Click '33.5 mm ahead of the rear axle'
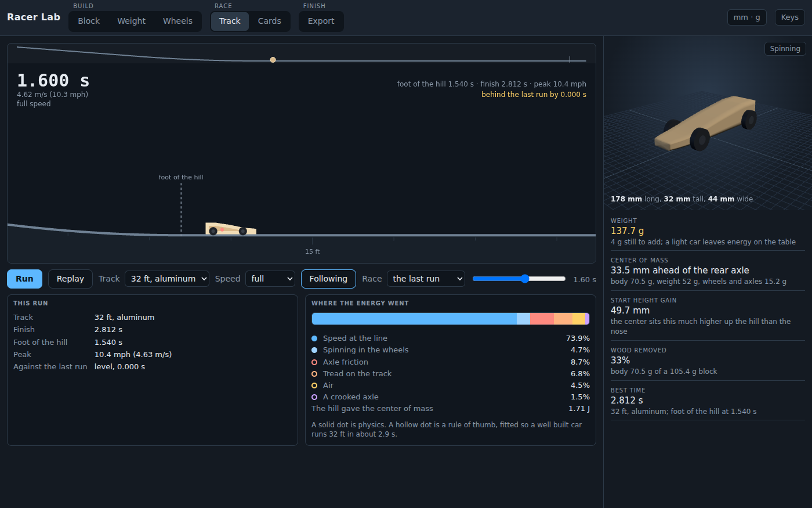Image resolution: width=812 pixels, height=508 pixels. click(x=680, y=271)
